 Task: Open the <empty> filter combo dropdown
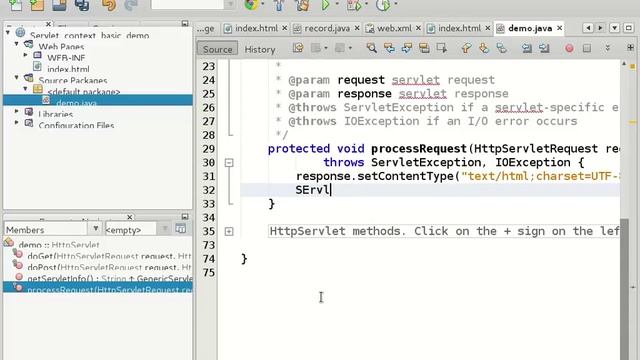click(164, 229)
